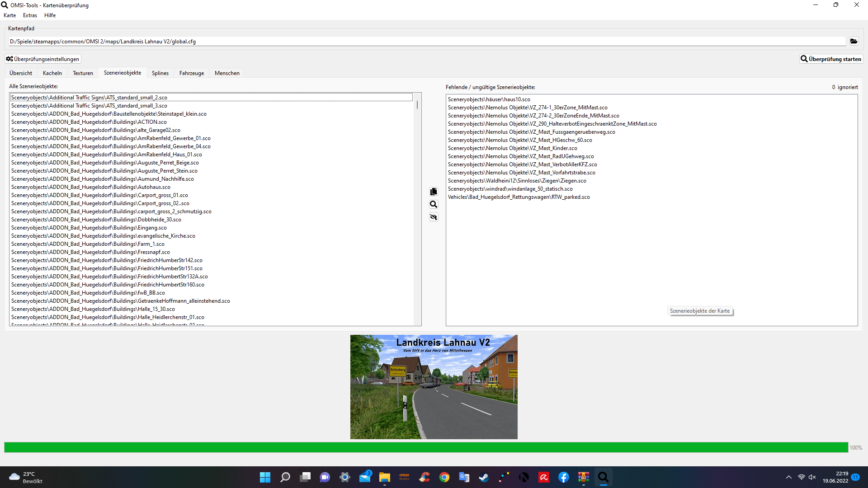This screenshot has width=868, height=488.
Task: Click the Kartenpfad path input field
Action: [425, 42]
